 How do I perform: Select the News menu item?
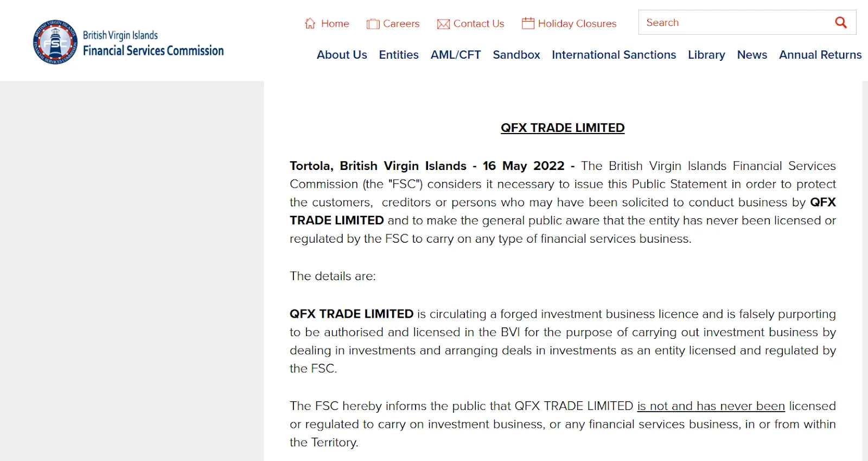(x=752, y=55)
